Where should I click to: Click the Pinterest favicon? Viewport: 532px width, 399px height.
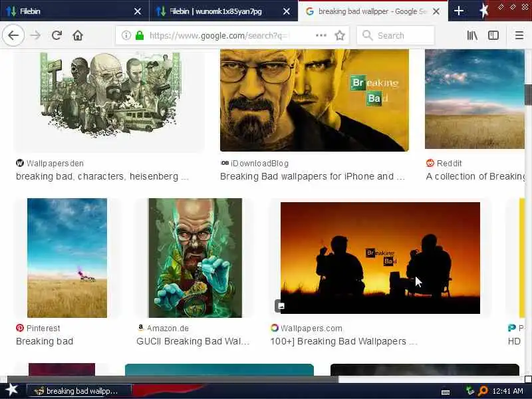point(20,328)
